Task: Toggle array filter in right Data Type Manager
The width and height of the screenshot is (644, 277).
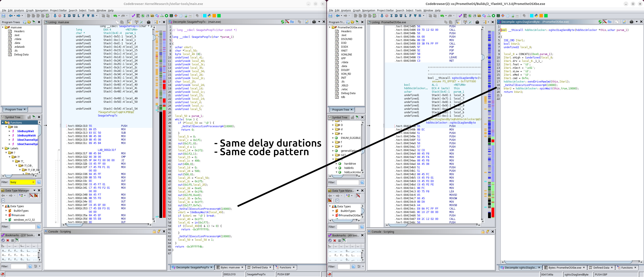Action: 359,196
